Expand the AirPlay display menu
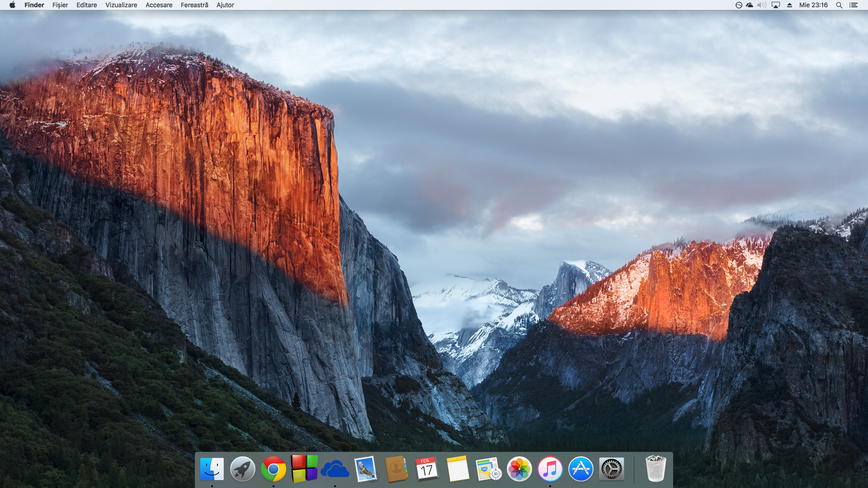 [x=776, y=5]
